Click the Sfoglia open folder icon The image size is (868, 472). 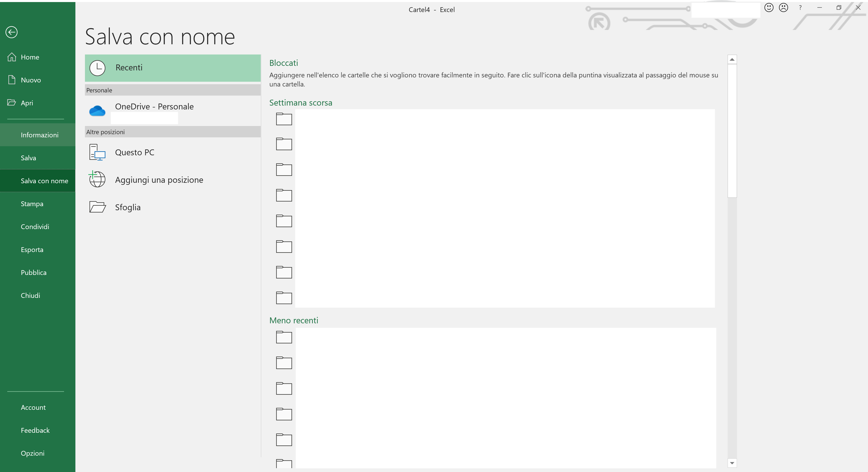(x=97, y=207)
